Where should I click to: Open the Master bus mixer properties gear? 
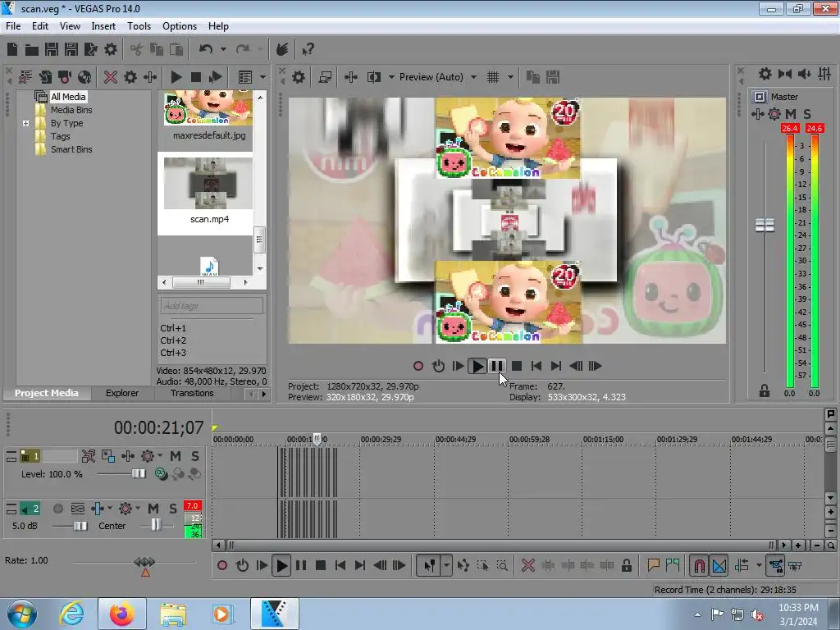coord(765,74)
